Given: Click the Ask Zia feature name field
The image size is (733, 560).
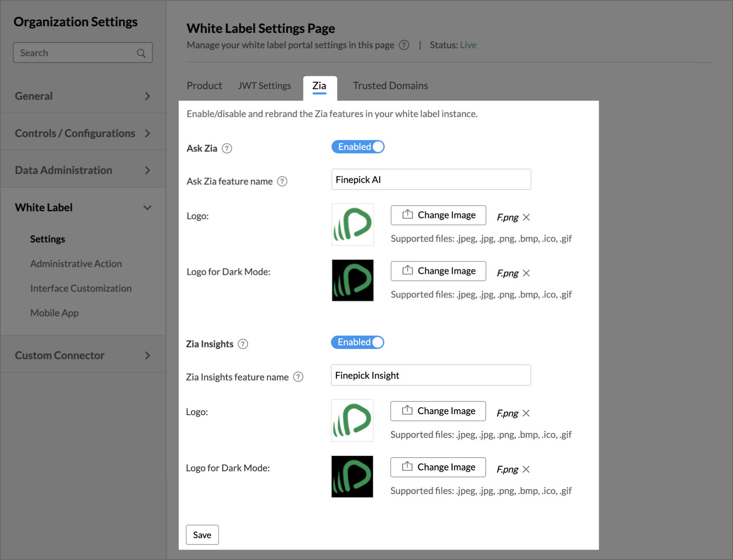Looking at the screenshot, I should (430, 180).
